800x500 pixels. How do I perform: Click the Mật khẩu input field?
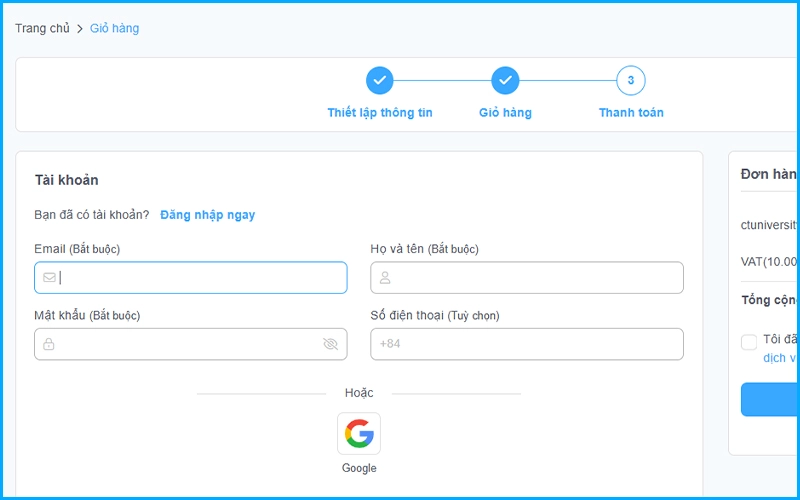pos(185,344)
